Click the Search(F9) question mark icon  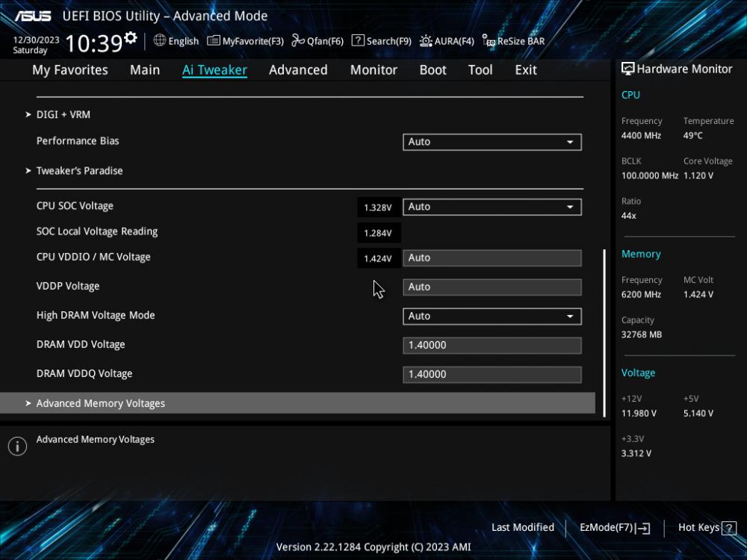(x=358, y=40)
